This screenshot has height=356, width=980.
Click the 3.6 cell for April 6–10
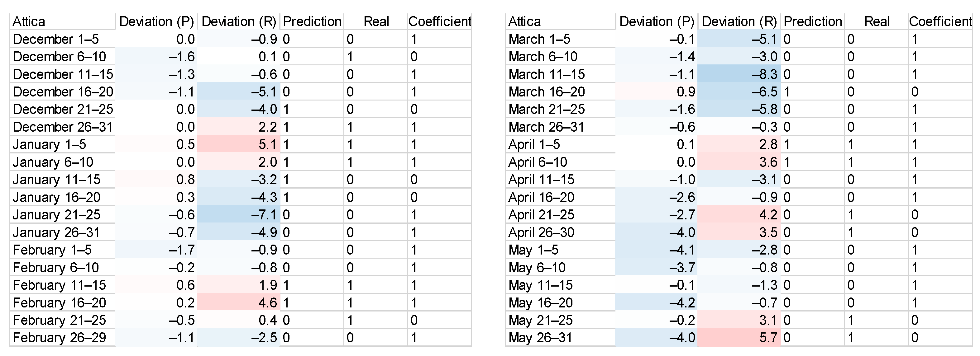(x=768, y=162)
